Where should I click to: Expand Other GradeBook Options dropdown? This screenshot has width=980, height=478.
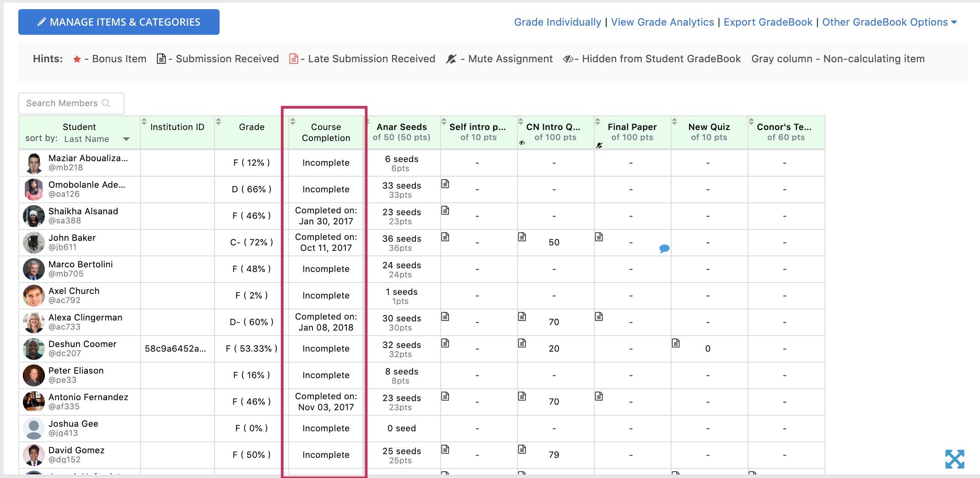pos(889,22)
